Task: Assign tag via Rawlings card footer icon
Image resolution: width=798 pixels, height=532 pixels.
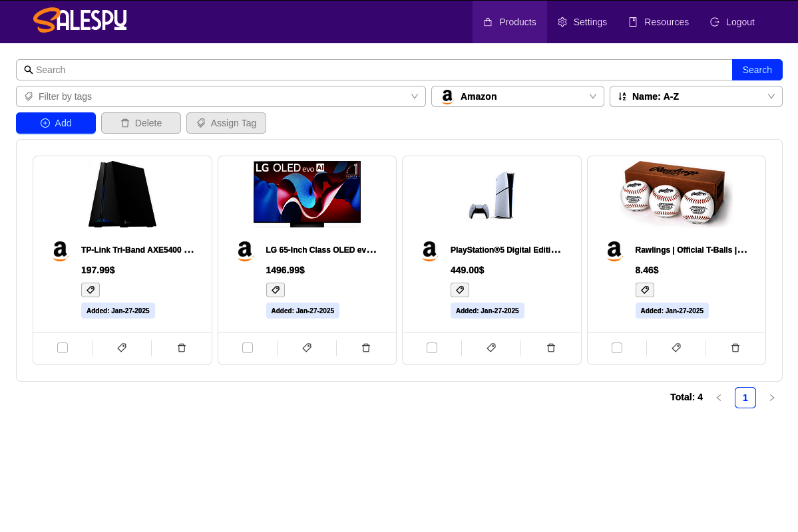Action: [676, 348]
